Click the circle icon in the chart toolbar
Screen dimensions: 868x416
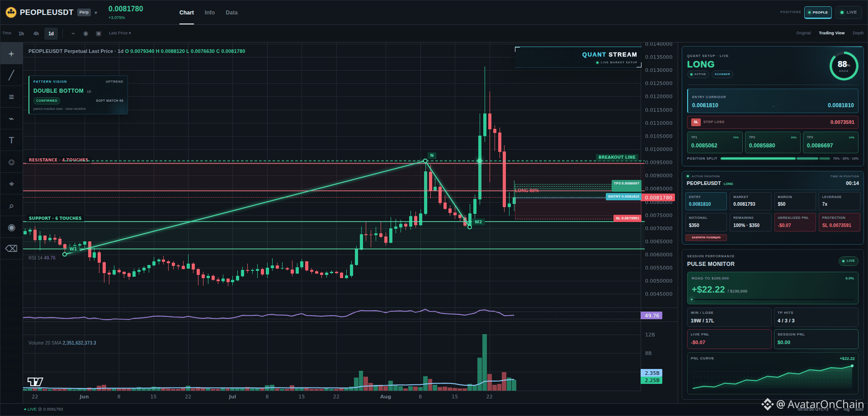coord(86,33)
